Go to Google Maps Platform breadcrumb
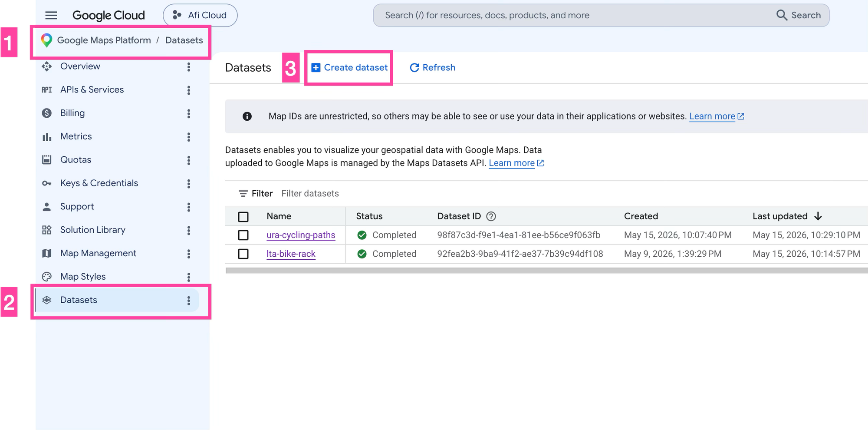This screenshot has height=430, width=868. pyautogui.click(x=104, y=40)
